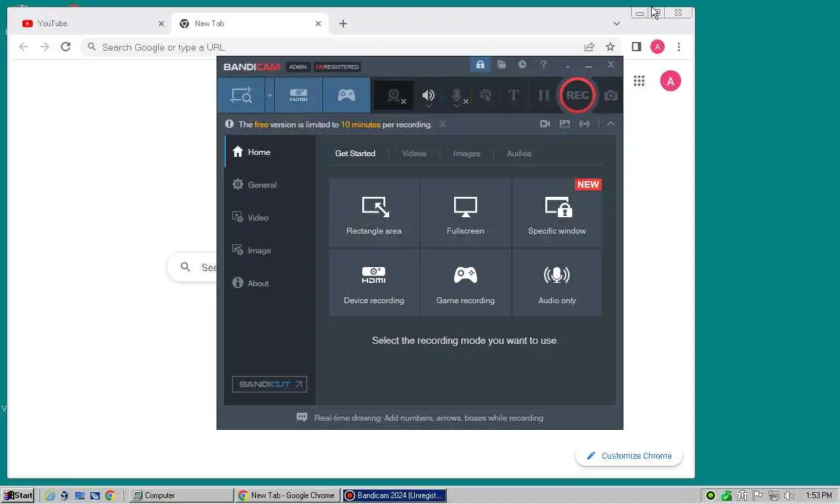
Task: Open Image settings in Bandicam sidebar
Action: coord(270,250)
